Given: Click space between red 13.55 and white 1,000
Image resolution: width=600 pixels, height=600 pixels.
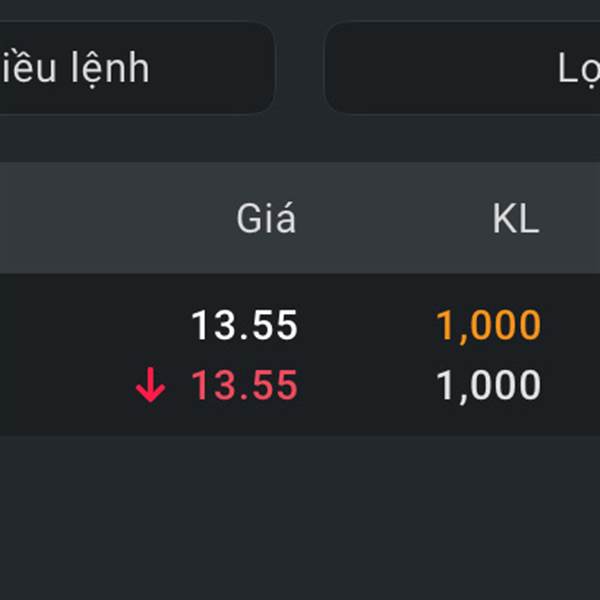Looking at the screenshot, I should (x=367, y=386).
